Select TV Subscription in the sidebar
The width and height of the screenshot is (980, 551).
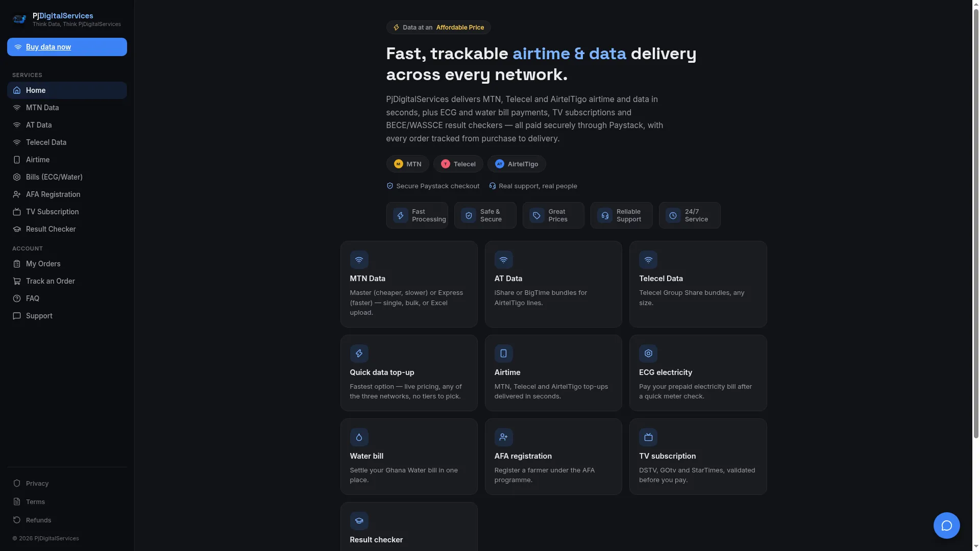click(x=67, y=212)
